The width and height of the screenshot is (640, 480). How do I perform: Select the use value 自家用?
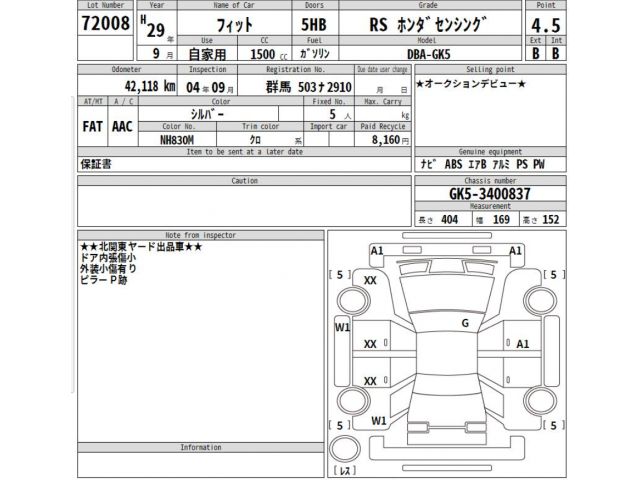tap(207, 54)
